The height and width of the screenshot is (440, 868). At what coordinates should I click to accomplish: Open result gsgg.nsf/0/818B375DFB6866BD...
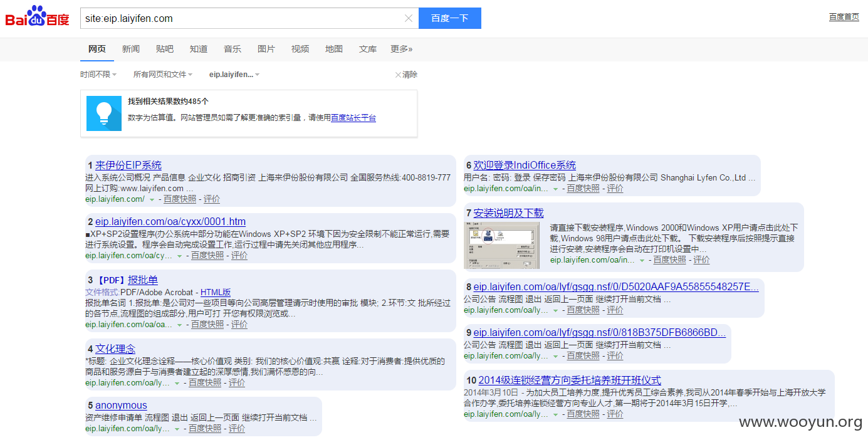600,333
